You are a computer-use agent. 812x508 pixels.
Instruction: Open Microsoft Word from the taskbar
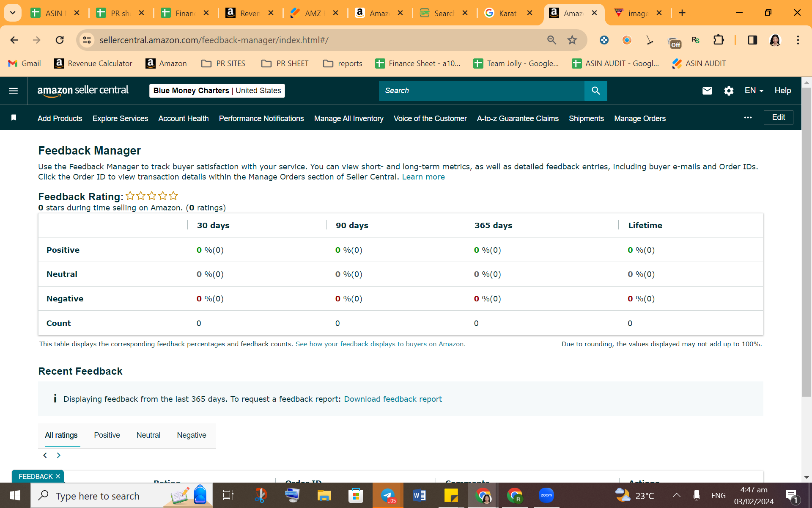click(x=419, y=495)
